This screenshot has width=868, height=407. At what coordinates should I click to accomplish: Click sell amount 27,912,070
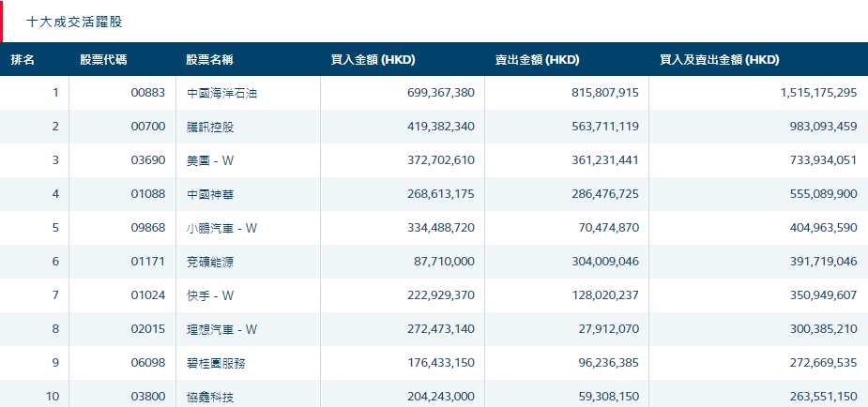pyautogui.click(x=609, y=329)
